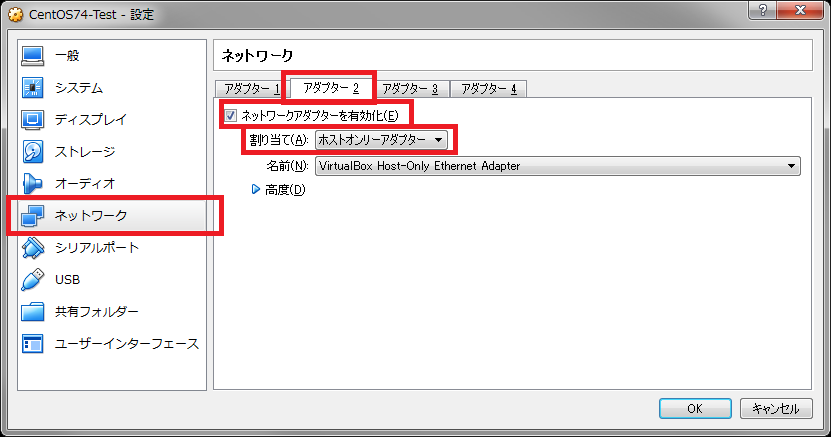Select ユーザーインターフェース text in settings list
This screenshot has height=437, width=831.
click(127, 344)
